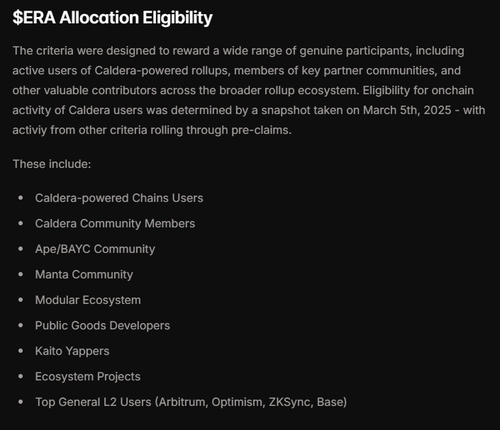Select the Ecosystem Projects bullet text

click(88, 377)
